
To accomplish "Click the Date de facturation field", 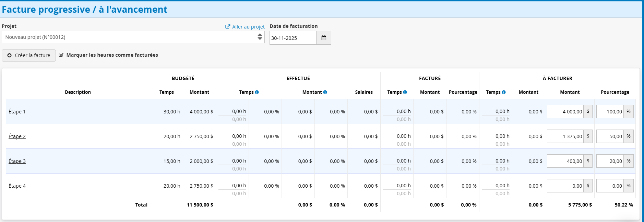I will pos(293,38).
